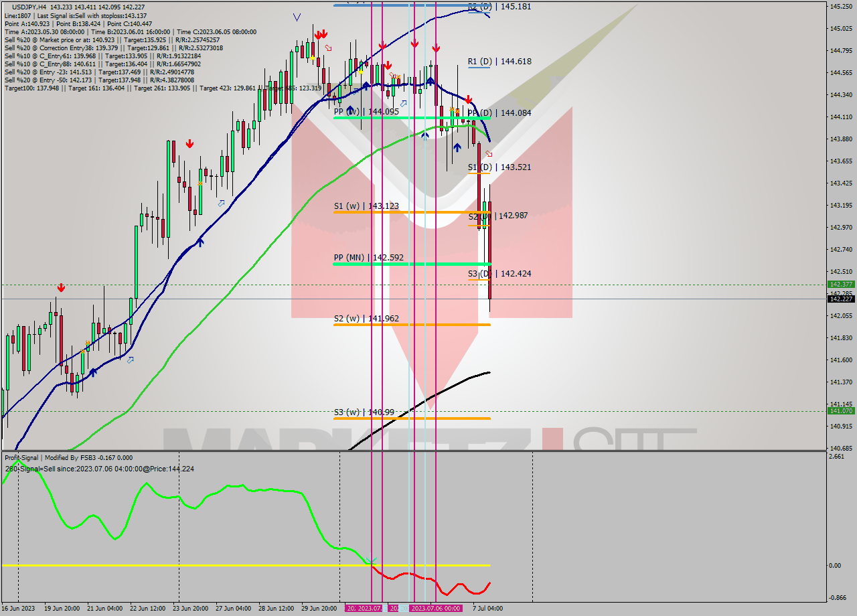Screen dimensions: 857x616
Task: Click the S3 (D) | 142.424 label
Action: 499,273
